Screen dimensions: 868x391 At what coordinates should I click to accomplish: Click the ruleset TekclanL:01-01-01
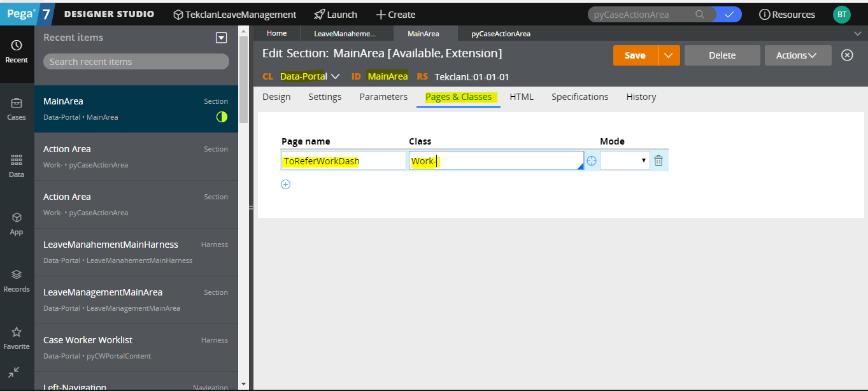click(472, 76)
